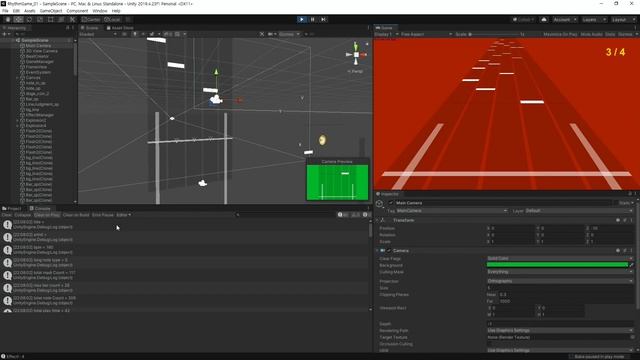Open the Free Aspect dropdown
640x360 pixels.
coord(427,34)
